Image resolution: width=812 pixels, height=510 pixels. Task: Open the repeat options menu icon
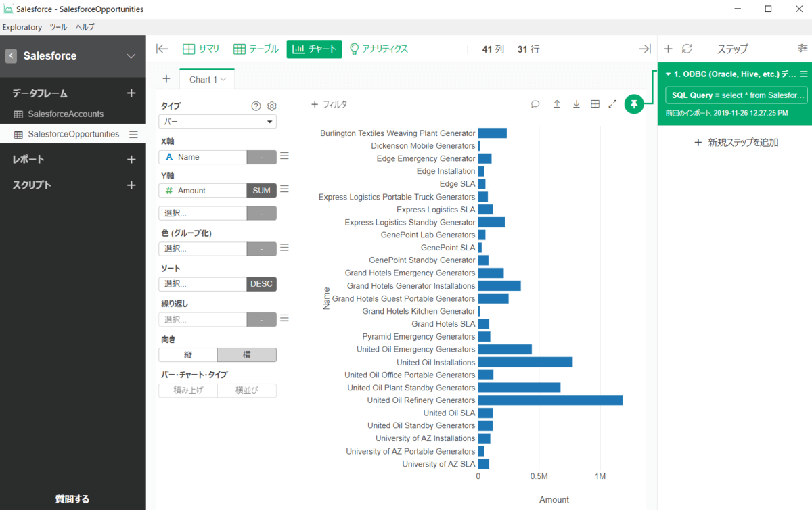[285, 318]
